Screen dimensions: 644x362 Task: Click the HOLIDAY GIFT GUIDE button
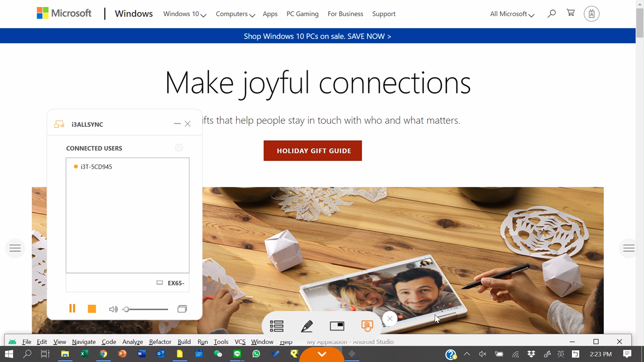pyautogui.click(x=312, y=151)
